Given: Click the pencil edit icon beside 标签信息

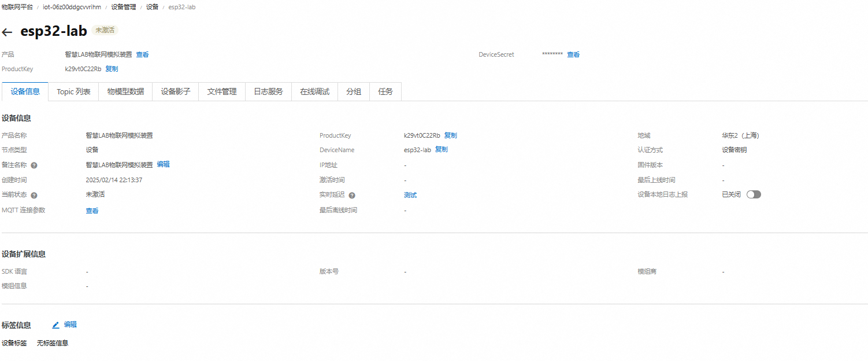Looking at the screenshot, I should (x=55, y=325).
